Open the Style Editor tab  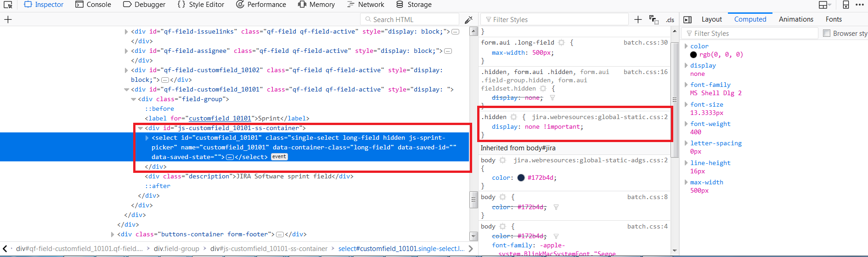(x=201, y=5)
